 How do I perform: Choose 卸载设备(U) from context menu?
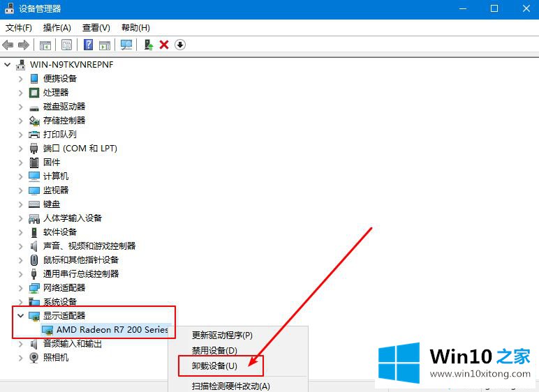coord(214,366)
